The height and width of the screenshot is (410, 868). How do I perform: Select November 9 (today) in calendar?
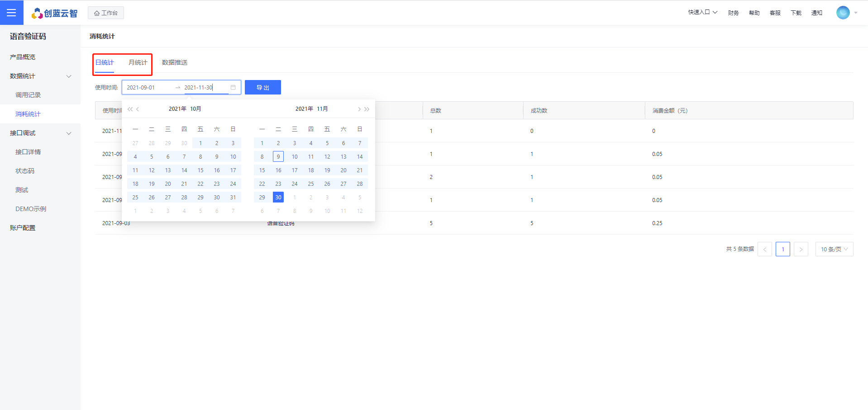278,157
